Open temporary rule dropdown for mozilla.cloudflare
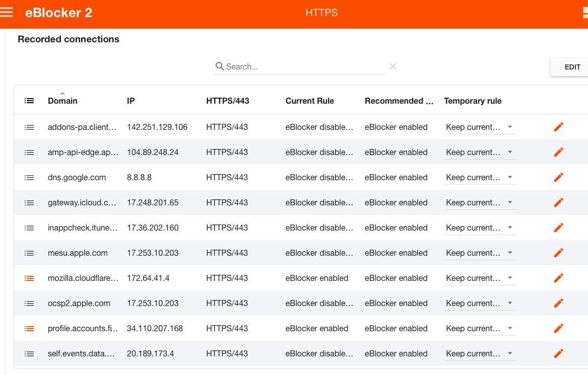 [x=480, y=278]
